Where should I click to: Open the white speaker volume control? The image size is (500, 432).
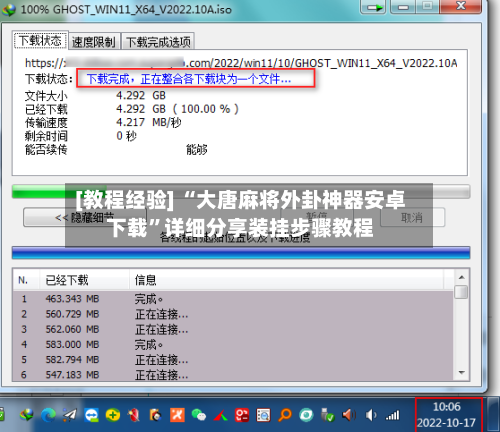371,415
